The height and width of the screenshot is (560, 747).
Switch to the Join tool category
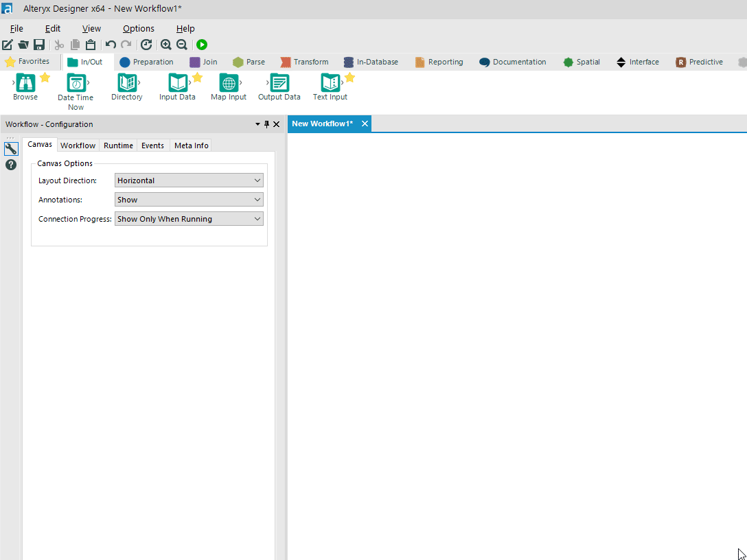point(203,62)
